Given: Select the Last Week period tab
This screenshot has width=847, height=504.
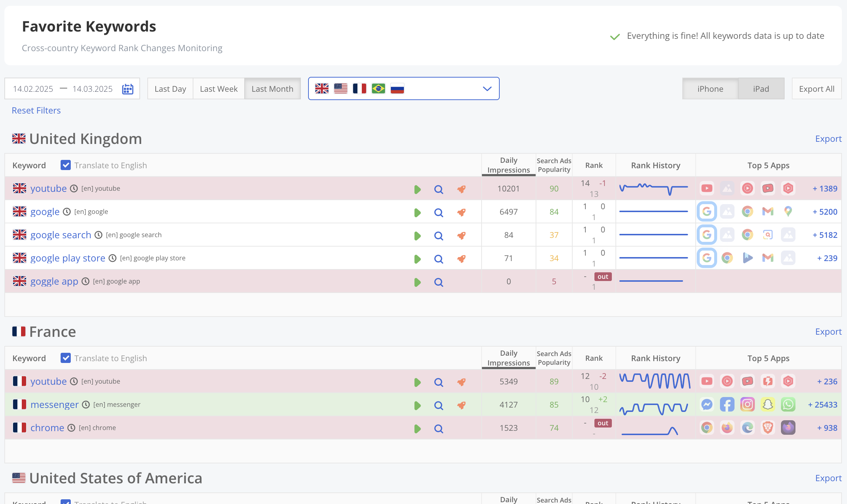Looking at the screenshot, I should tap(218, 89).
